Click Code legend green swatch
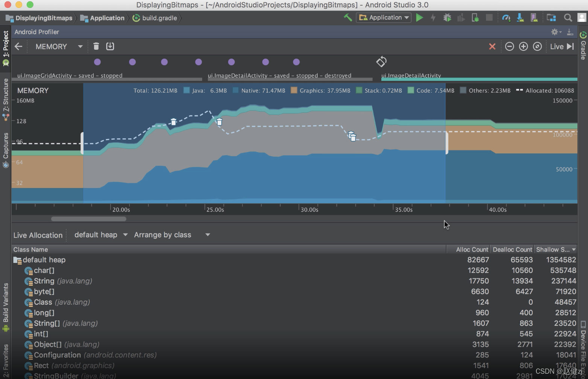The height and width of the screenshot is (379, 588). pos(411,90)
